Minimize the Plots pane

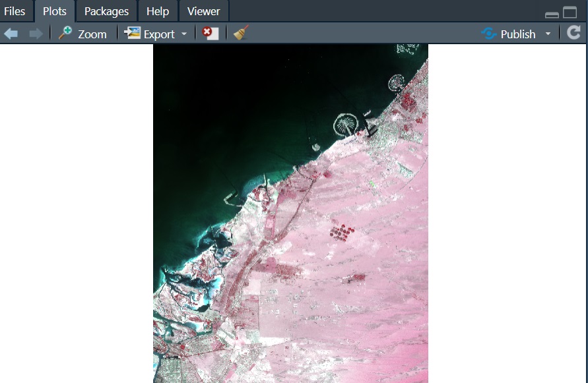point(552,14)
